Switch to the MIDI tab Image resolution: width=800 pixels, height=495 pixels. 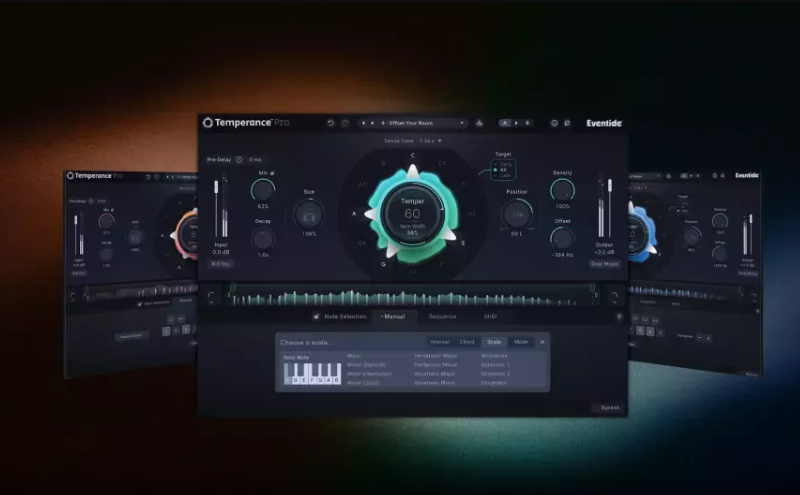(x=490, y=316)
